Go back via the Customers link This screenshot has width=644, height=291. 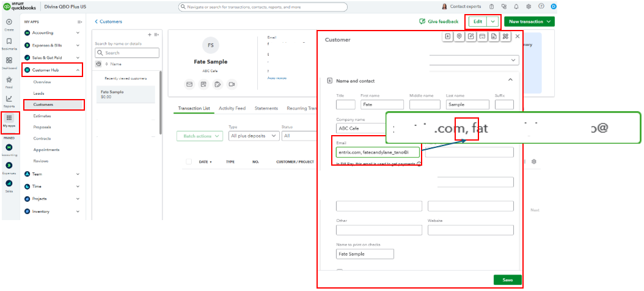coord(108,21)
